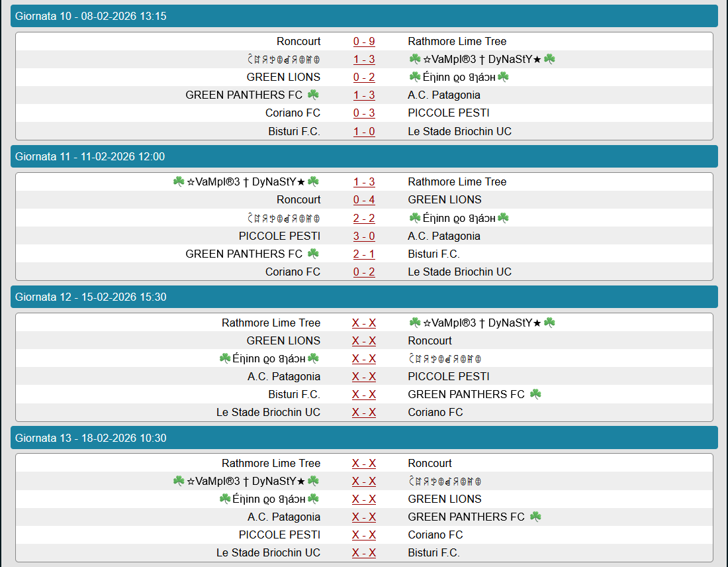Select Rathmore Lime Tree team in Giornata 12
This screenshot has width=728, height=567.
271,323
